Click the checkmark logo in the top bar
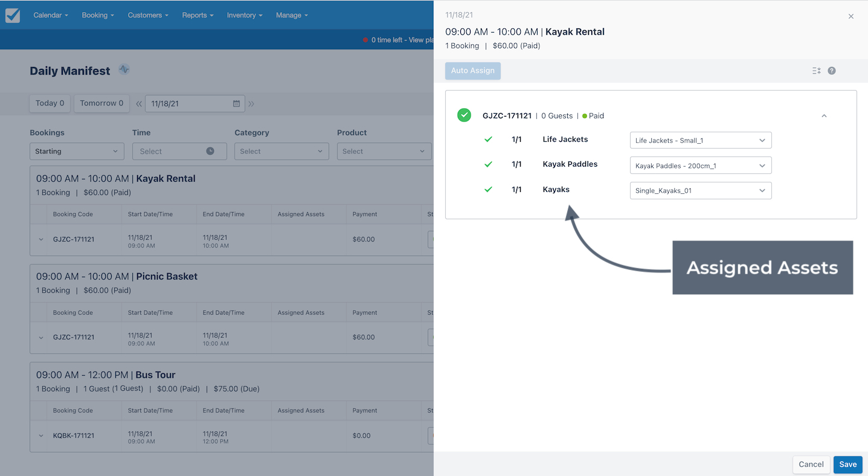This screenshot has width=868, height=476. click(13, 15)
